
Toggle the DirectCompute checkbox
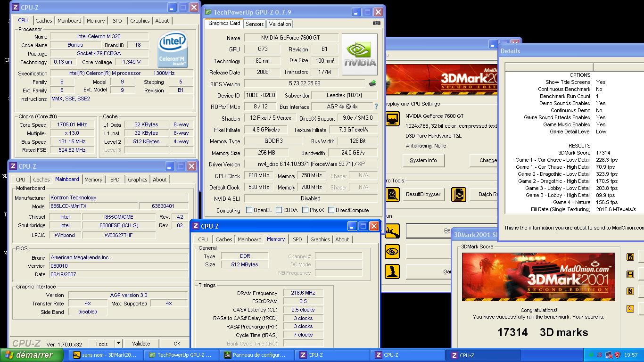point(331,210)
